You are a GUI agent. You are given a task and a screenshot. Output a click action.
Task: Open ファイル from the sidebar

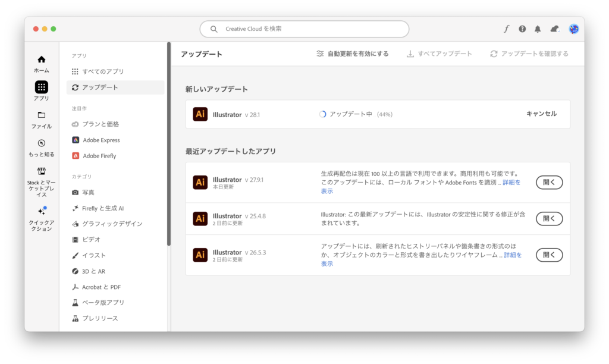(x=41, y=118)
